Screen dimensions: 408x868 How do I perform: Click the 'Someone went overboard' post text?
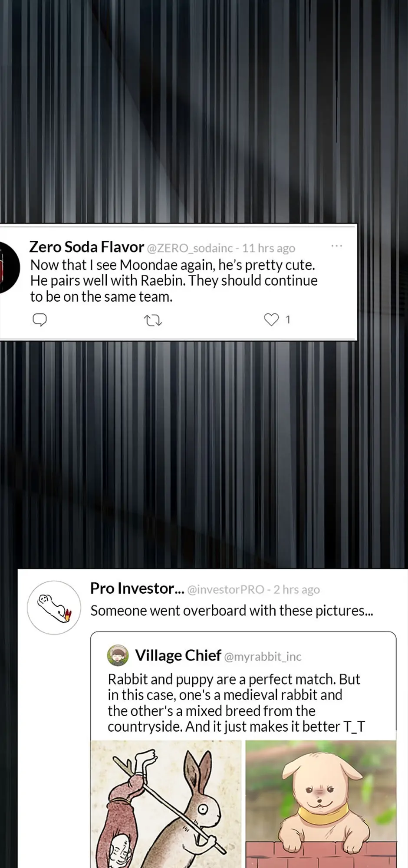(x=232, y=611)
